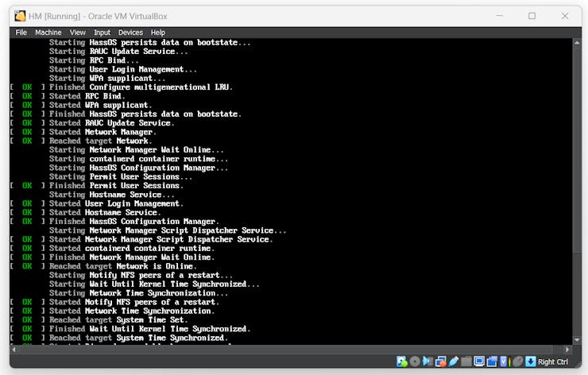Maximize the HM VirtualBox window
The height and width of the screenshot is (375, 588).
point(532,16)
